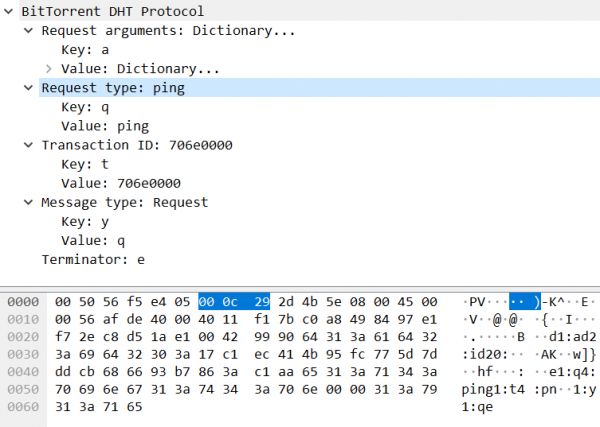The height and width of the screenshot is (427, 600).
Task: Click the ASCII text 'e1:q4:'
Action: click(x=572, y=372)
